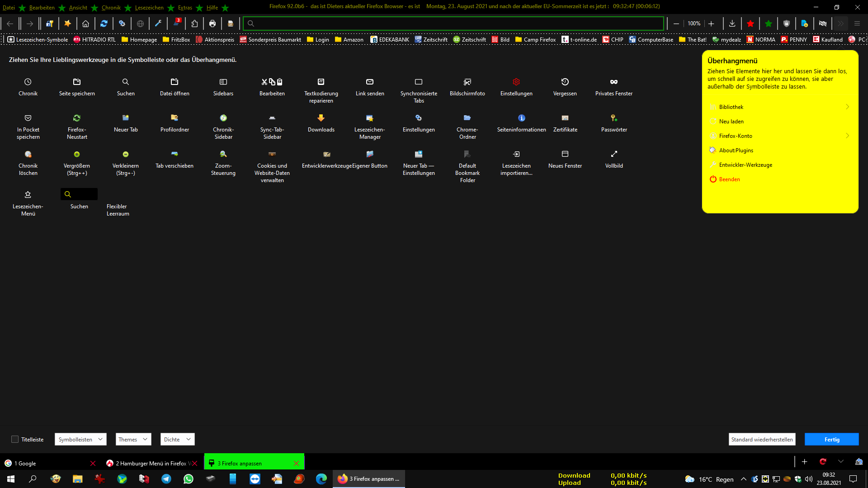This screenshot has height=488, width=868.
Task: Click the Downloads arrow icon
Action: [321, 118]
